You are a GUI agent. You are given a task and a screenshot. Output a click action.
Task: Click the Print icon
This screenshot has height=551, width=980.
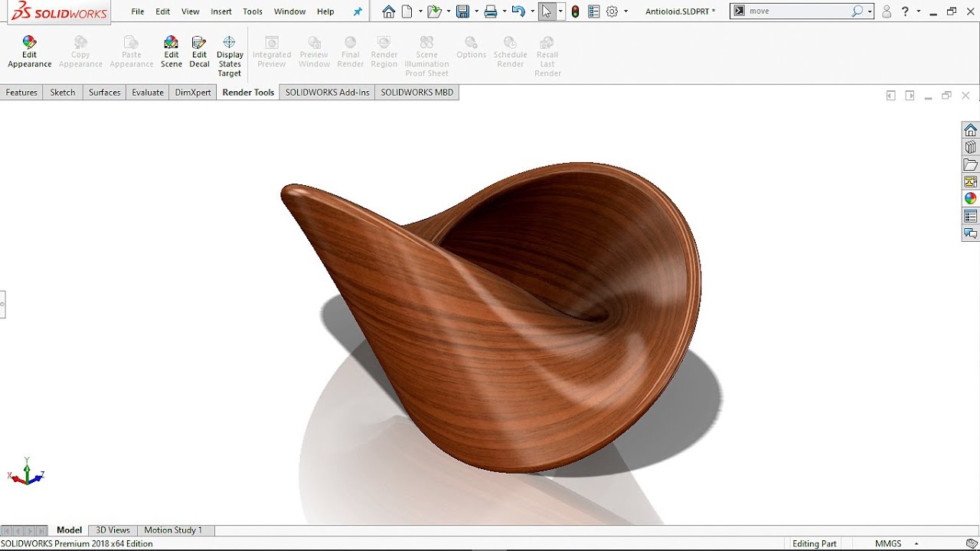click(x=491, y=11)
